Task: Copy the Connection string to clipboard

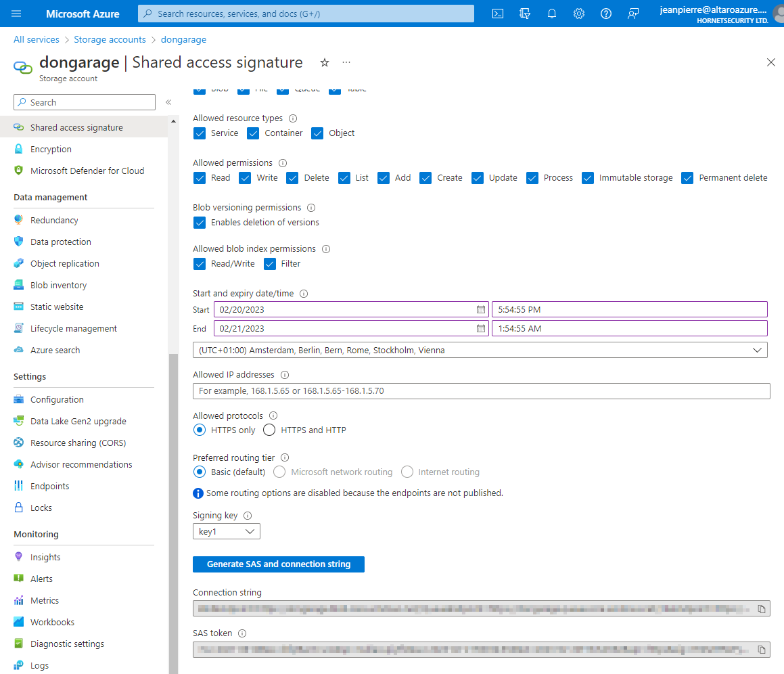Action: 761,609
